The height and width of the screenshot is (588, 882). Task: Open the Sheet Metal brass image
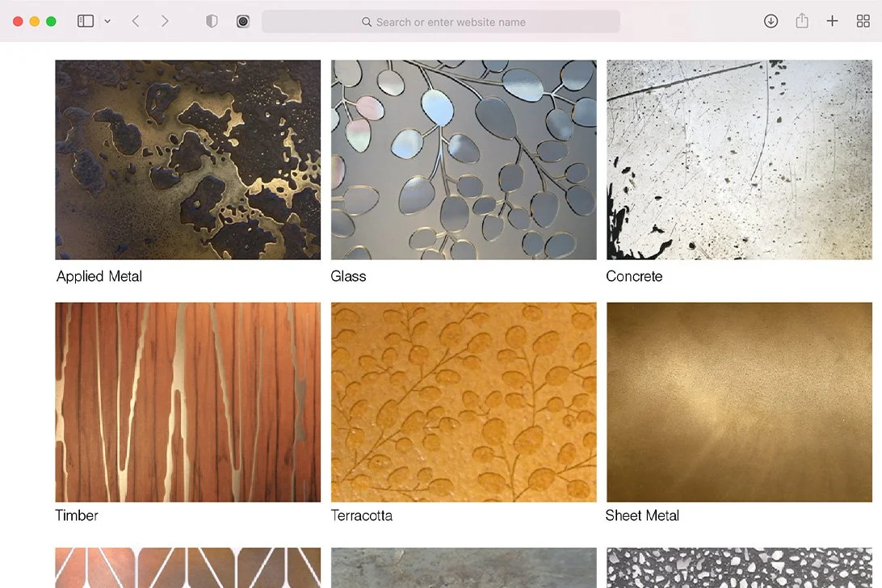[739, 402]
